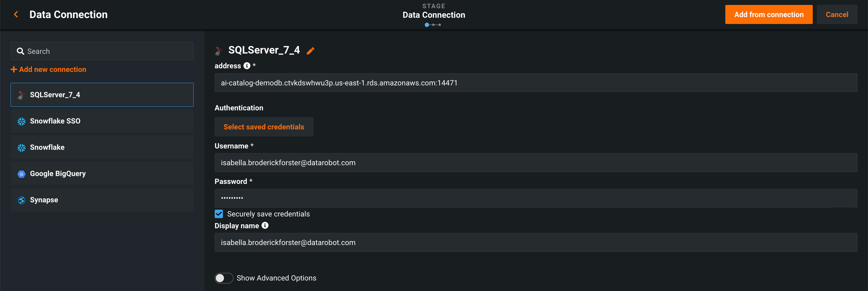Click the Google BigQuery icon

[22, 174]
